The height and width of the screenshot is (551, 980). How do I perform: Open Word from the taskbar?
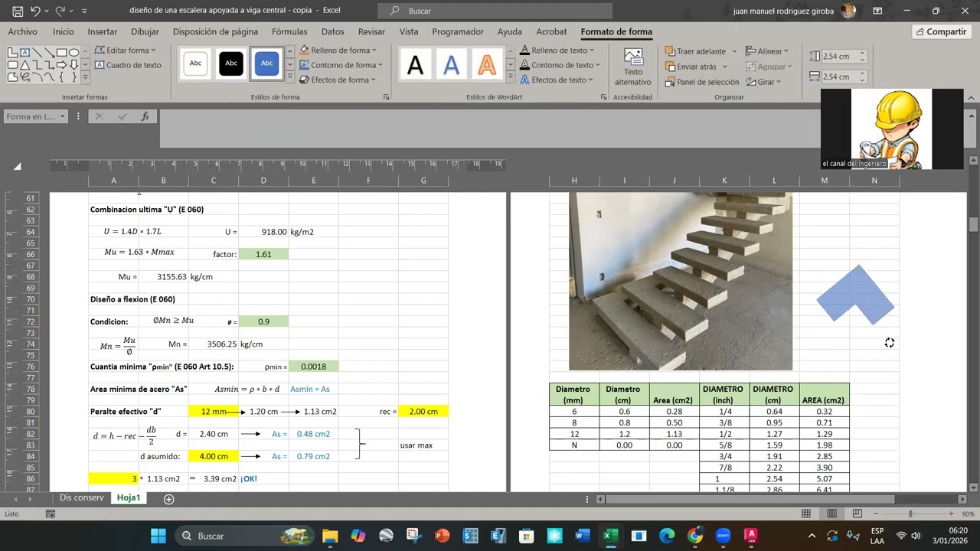[582, 536]
